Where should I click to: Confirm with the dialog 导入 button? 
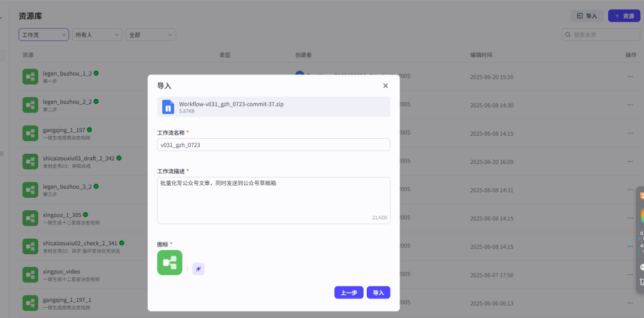(x=378, y=292)
